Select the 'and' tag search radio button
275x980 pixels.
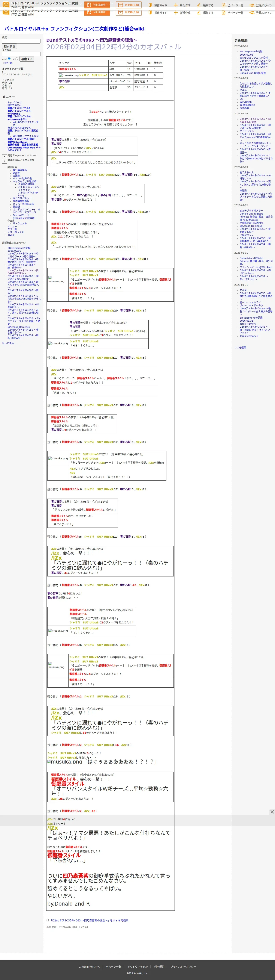pyautogui.click(x=9, y=59)
